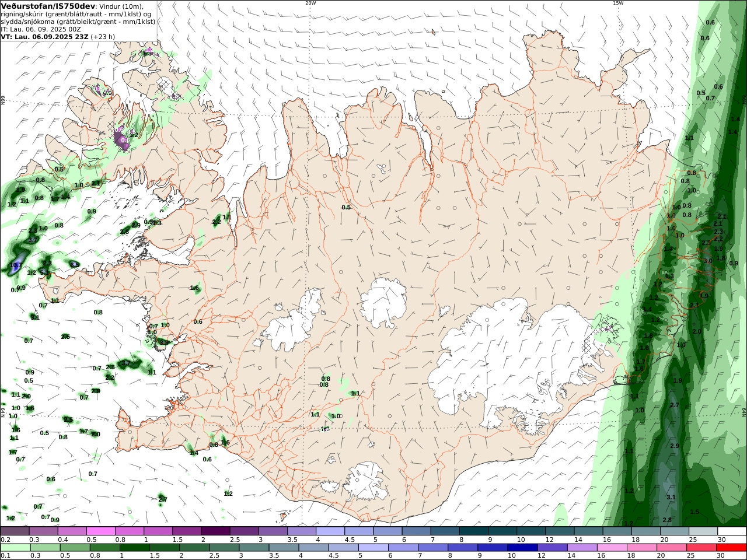Select the rain scale swatch between 2.5 and 3
This screenshot has width=747, height=560.
[224, 548]
